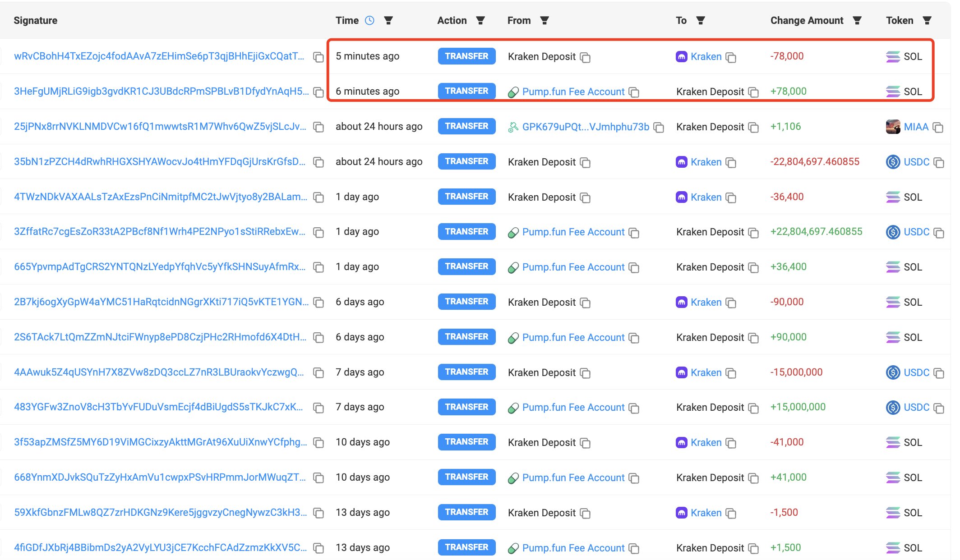Click TRANSFER badge in +1,106 row
Viewport: 960px width, 560px height.
coord(466,126)
